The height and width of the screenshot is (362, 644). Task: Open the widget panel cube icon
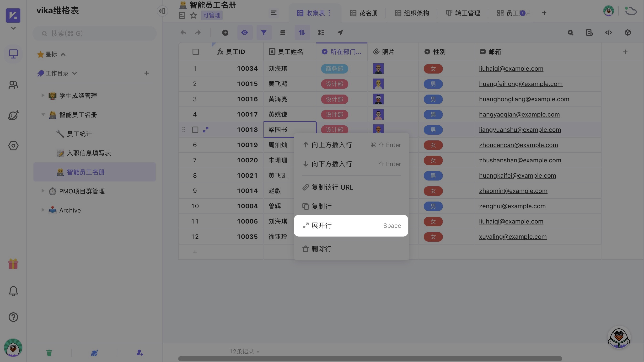click(x=628, y=32)
